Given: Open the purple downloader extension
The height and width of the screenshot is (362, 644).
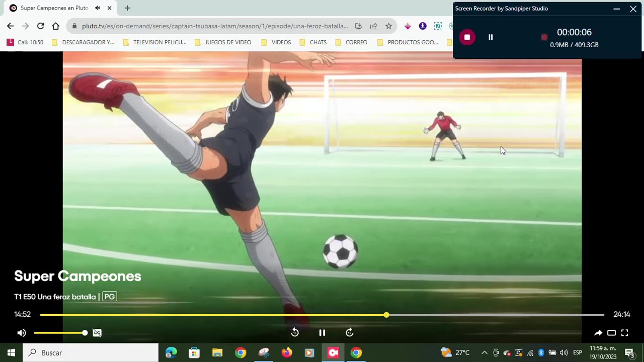Looking at the screenshot, I should 423,26.
